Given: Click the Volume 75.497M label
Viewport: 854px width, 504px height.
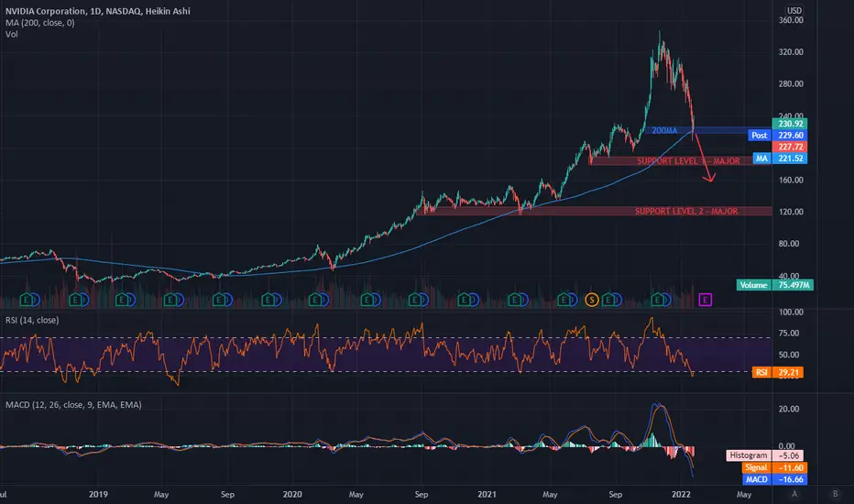Looking at the screenshot, I should (x=775, y=285).
